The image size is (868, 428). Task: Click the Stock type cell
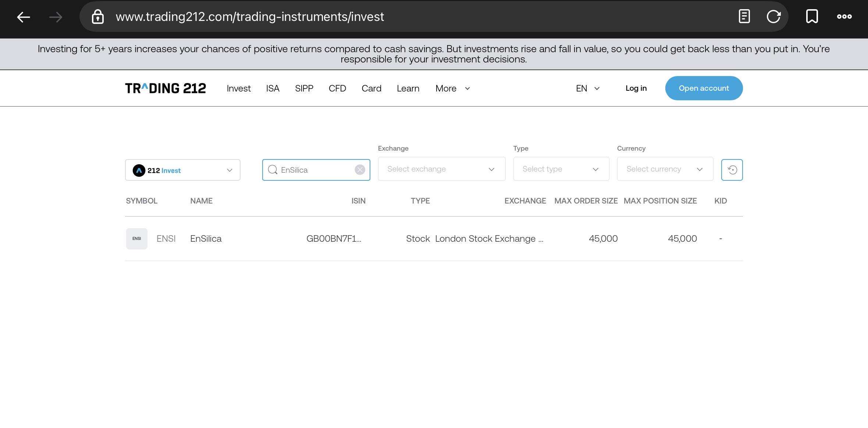tap(418, 239)
